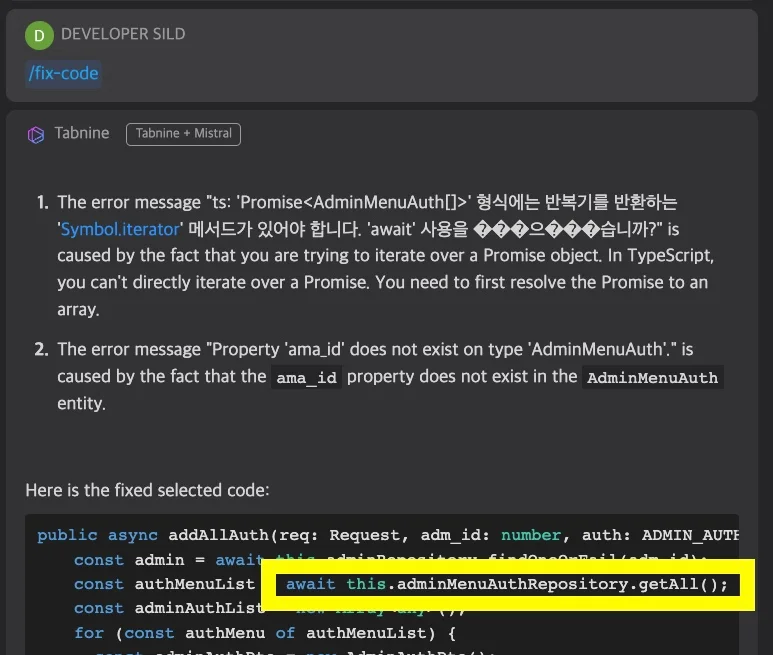Click the 'number' type keyword in code

pos(531,535)
